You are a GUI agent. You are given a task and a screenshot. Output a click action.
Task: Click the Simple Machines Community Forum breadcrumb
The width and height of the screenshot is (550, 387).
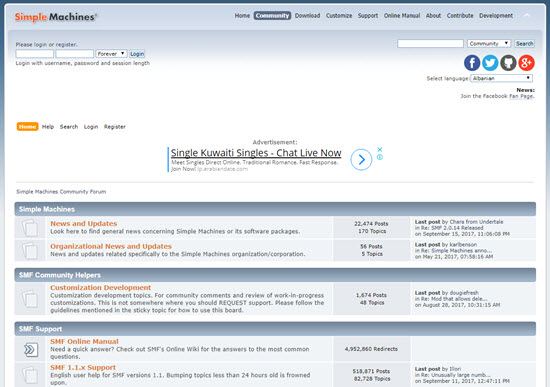coord(61,192)
